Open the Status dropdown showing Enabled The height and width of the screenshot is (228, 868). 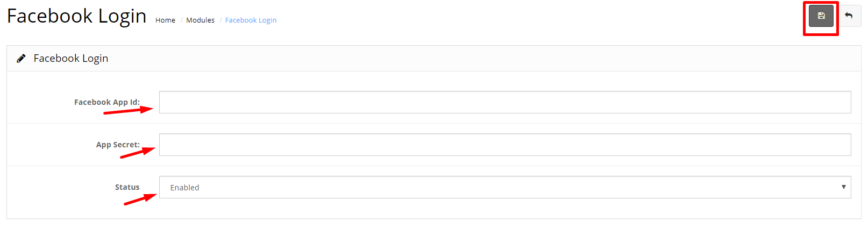coord(505,187)
